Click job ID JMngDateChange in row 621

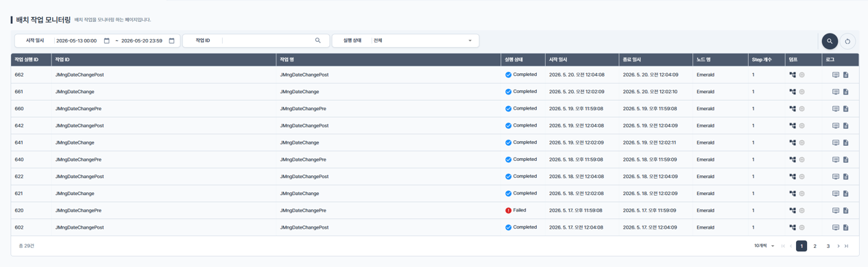coord(75,194)
